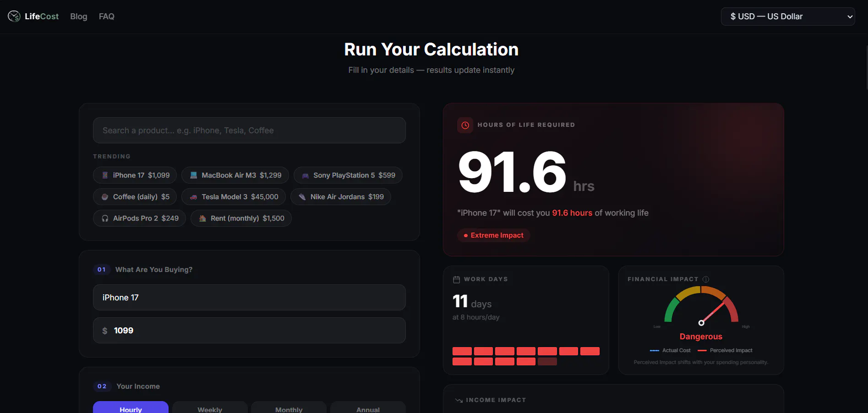The width and height of the screenshot is (868, 413).
Task: Click the info icon beside Financial Impact
Action: pyautogui.click(x=706, y=279)
